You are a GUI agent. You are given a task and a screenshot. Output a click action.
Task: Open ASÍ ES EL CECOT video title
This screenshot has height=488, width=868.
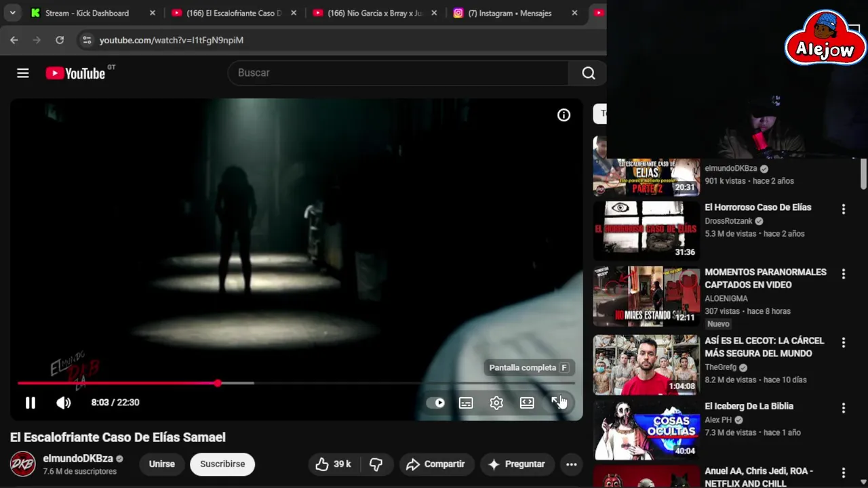tap(764, 347)
